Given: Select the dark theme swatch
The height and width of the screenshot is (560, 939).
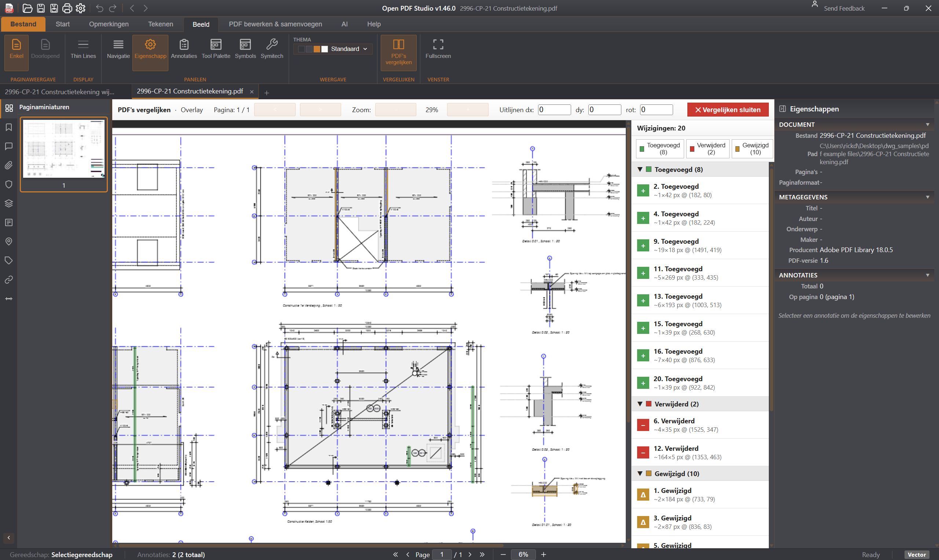Looking at the screenshot, I should tap(301, 49).
